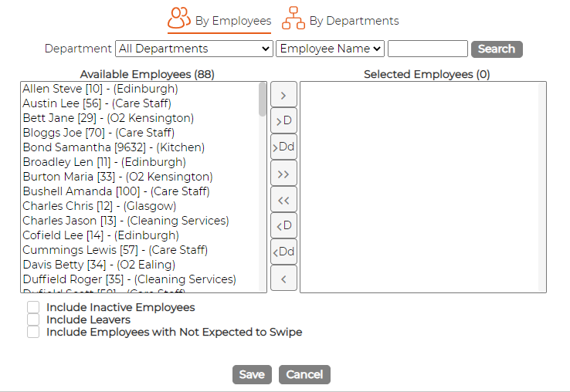Click the single right arrow move button
This screenshot has height=392, width=570.
283,95
